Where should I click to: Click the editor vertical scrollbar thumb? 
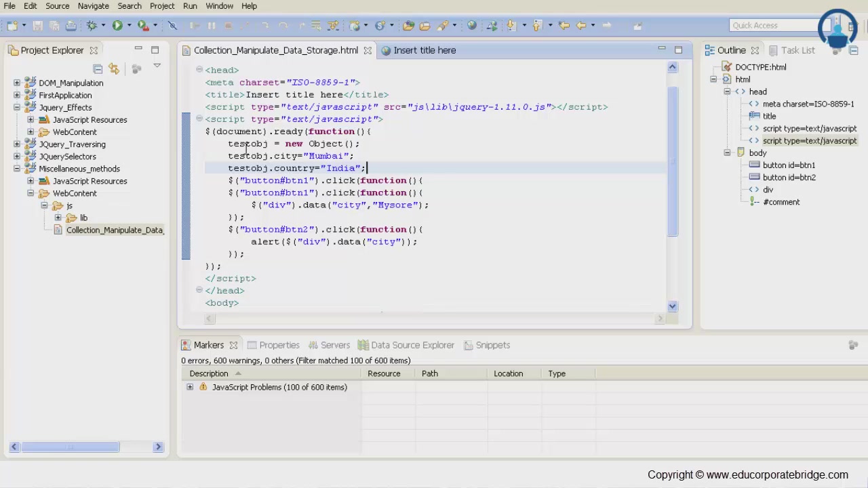(672, 161)
